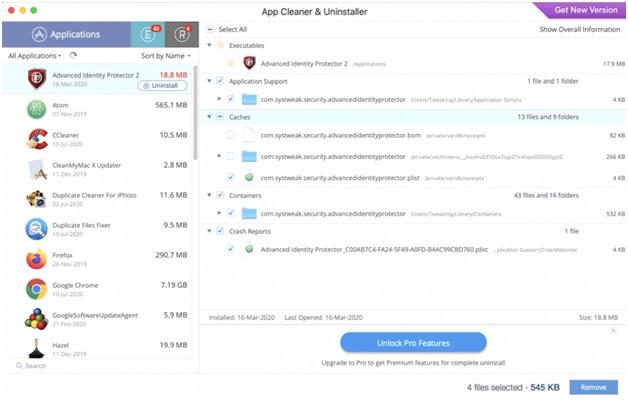Click the Advanced Identity Protector 2 shield icon in app list
The width and height of the screenshot is (628, 403).
click(36, 79)
